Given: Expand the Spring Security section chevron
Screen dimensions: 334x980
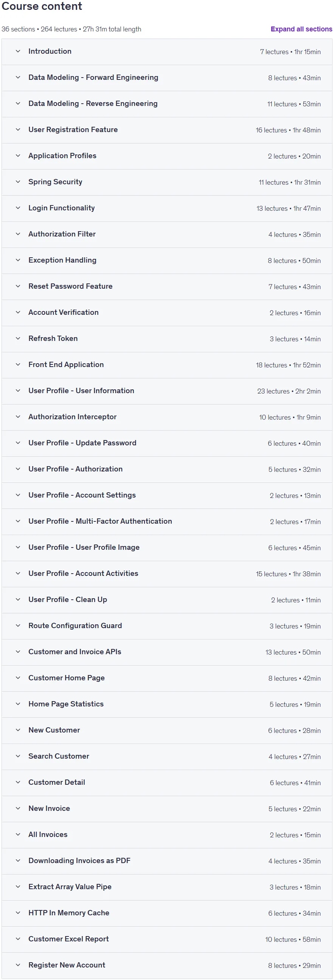Looking at the screenshot, I should pyautogui.click(x=18, y=182).
